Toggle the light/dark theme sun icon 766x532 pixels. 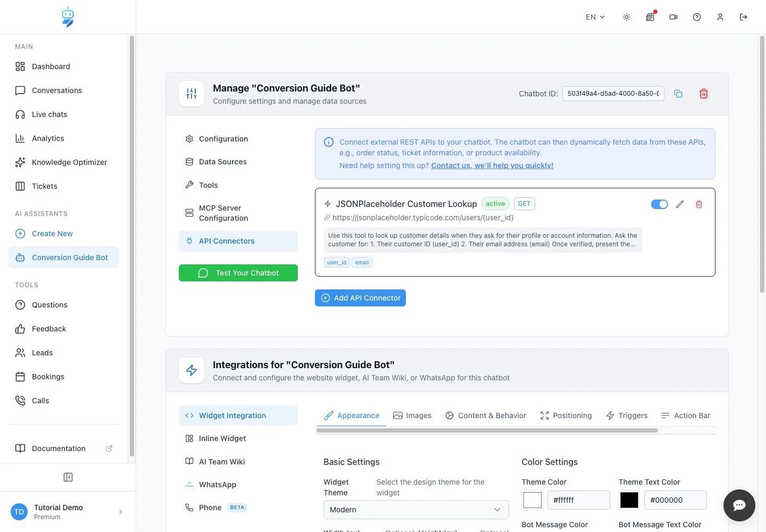click(627, 17)
